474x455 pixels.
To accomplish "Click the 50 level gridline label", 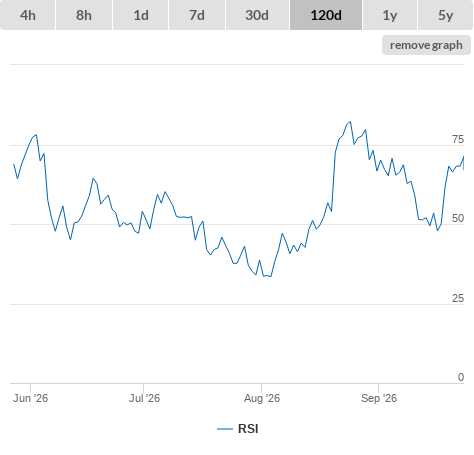I will [458, 218].
